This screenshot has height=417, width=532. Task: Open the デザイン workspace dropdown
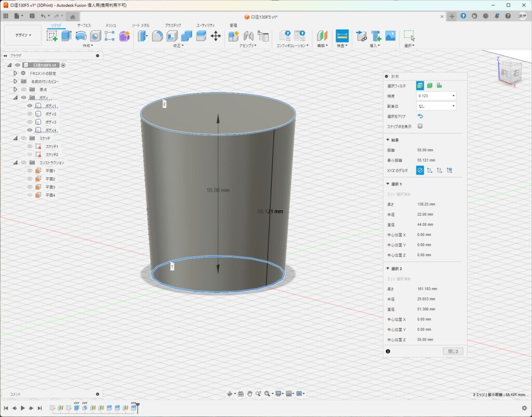click(23, 35)
